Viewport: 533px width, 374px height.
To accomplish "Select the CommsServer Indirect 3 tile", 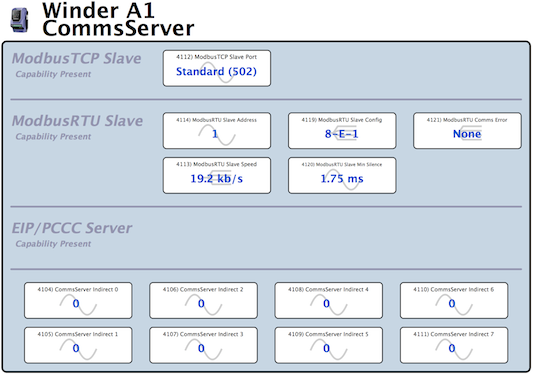I will pyautogui.click(x=203, y=345).
